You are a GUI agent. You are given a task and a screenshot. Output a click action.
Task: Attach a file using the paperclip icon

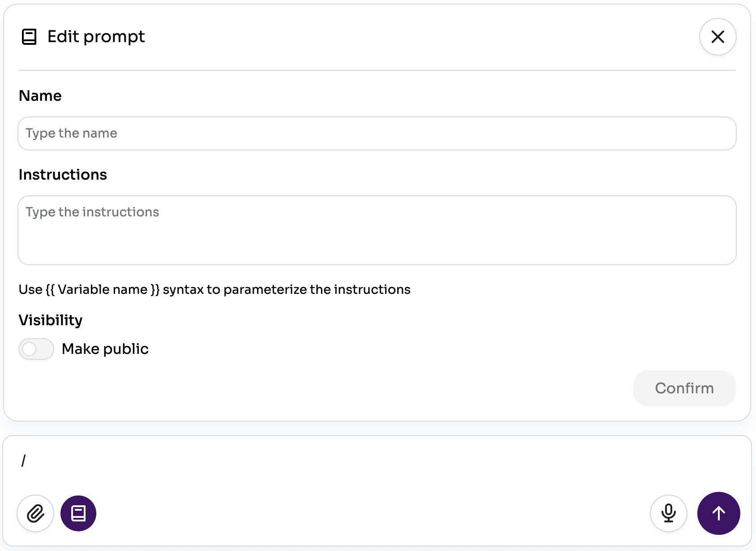point(35,513)
